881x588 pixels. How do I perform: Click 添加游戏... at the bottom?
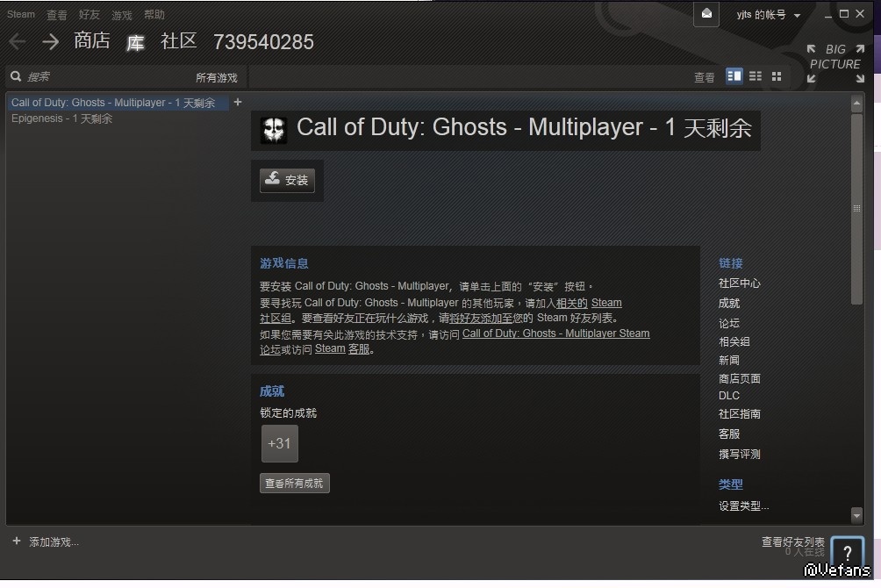click(x=54, y=541)
